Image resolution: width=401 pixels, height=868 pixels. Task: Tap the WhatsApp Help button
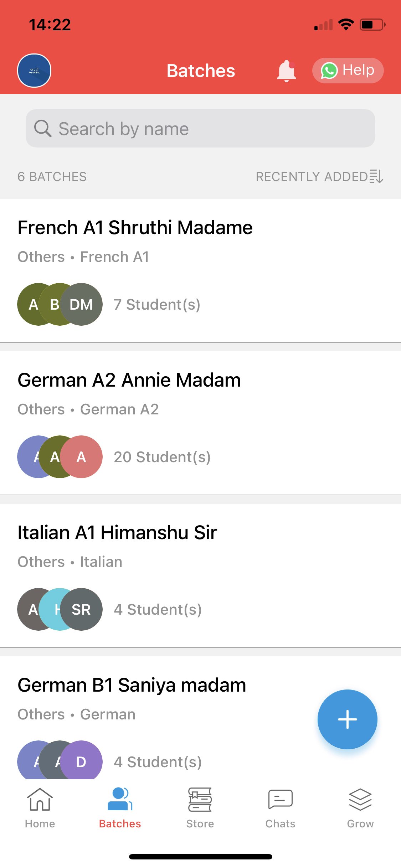[x=348, y=71]
